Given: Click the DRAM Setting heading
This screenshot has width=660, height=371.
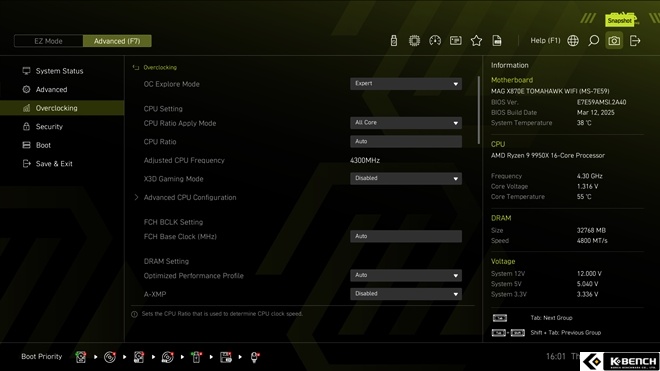Looking at the screenshot, I should coord(166,262).
